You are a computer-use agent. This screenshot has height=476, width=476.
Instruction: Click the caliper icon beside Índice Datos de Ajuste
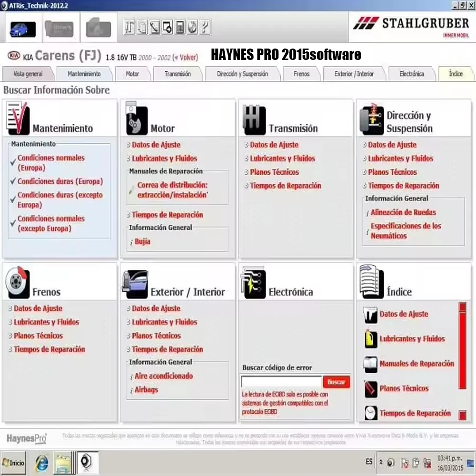pyautogui.click(x=370, y=315)
